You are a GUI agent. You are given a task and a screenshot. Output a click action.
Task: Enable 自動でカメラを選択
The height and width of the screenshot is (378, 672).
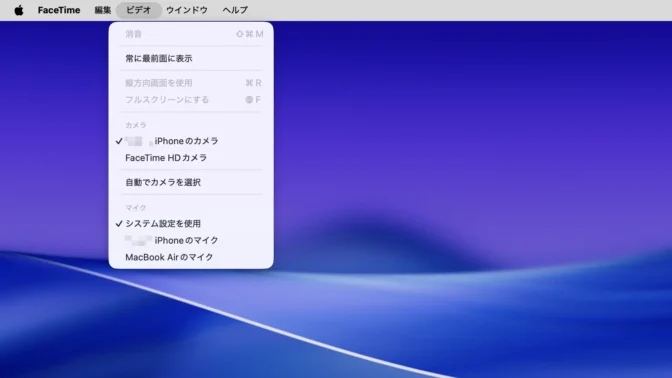pyautogui.click(x=191, y=182)
